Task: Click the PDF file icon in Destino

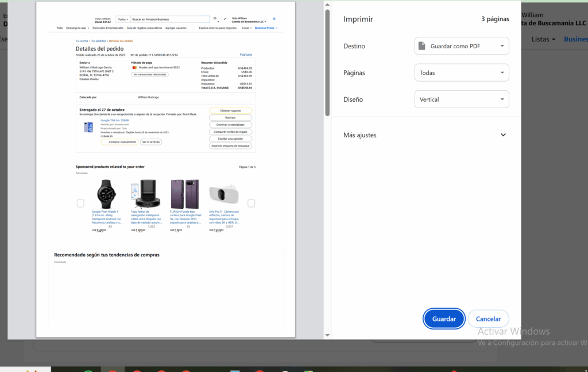Action: click(x=422, y=46)
